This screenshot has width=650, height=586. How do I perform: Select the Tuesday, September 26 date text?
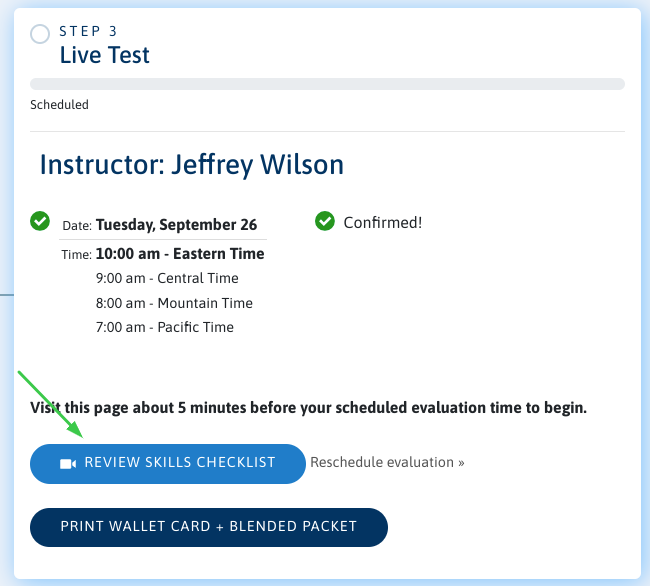coord(176,225)
